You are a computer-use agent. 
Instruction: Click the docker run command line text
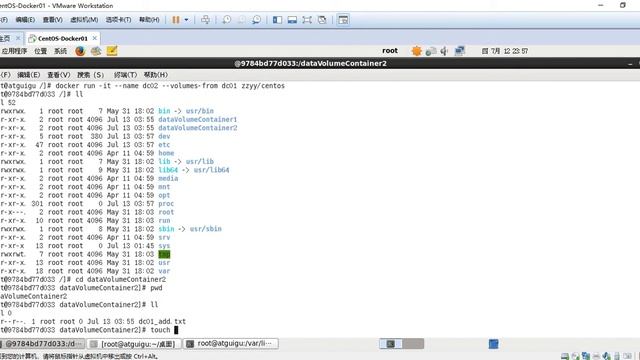point(170,86)
